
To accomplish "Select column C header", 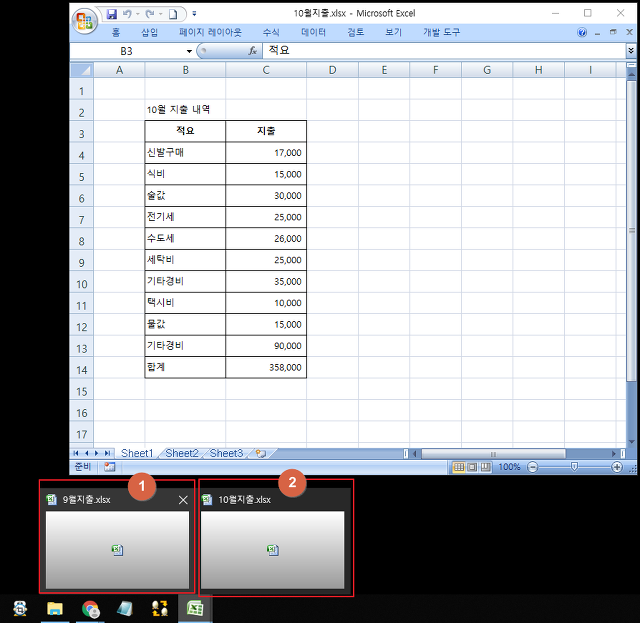I will [x=266, y=70].
